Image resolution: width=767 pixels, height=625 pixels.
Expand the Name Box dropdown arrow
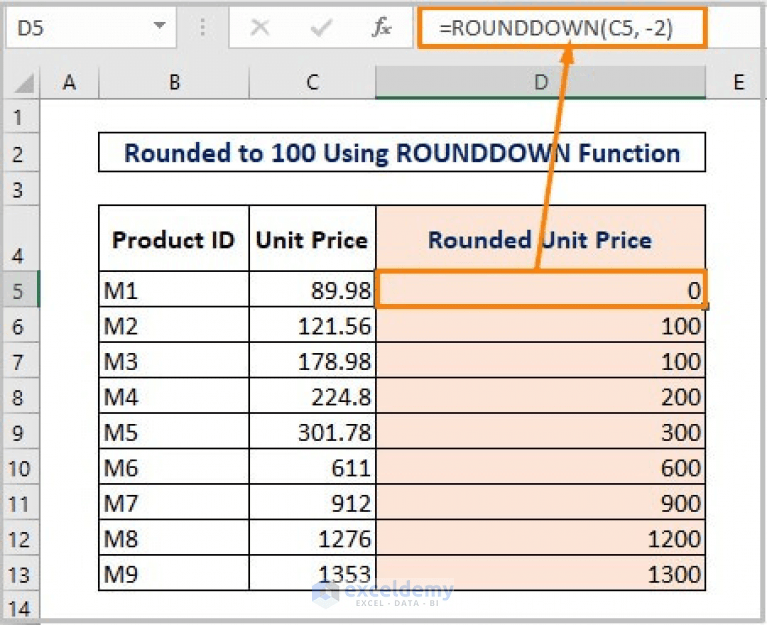(x=159, y=25)
